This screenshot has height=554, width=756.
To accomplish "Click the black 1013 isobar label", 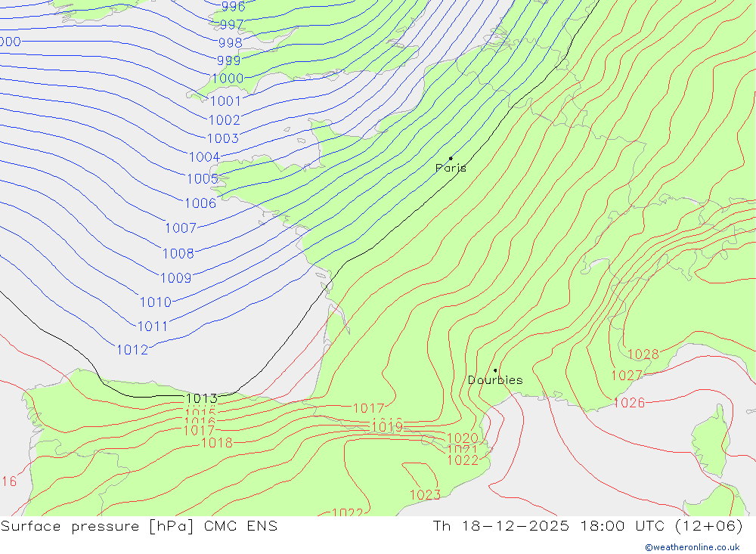I will [x=202, y=399].
